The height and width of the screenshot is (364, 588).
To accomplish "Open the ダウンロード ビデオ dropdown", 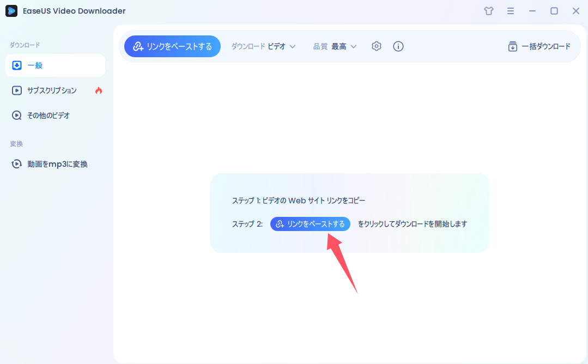I will tap(263, 46).
